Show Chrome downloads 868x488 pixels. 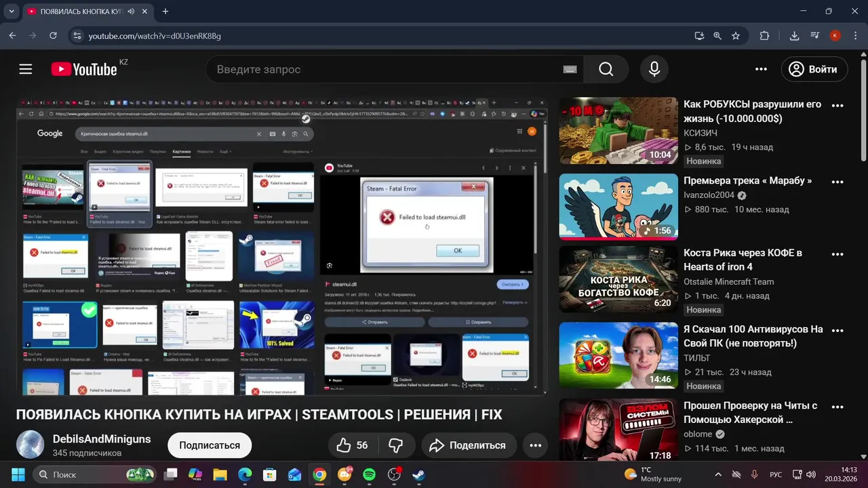(x=795, y=35)
